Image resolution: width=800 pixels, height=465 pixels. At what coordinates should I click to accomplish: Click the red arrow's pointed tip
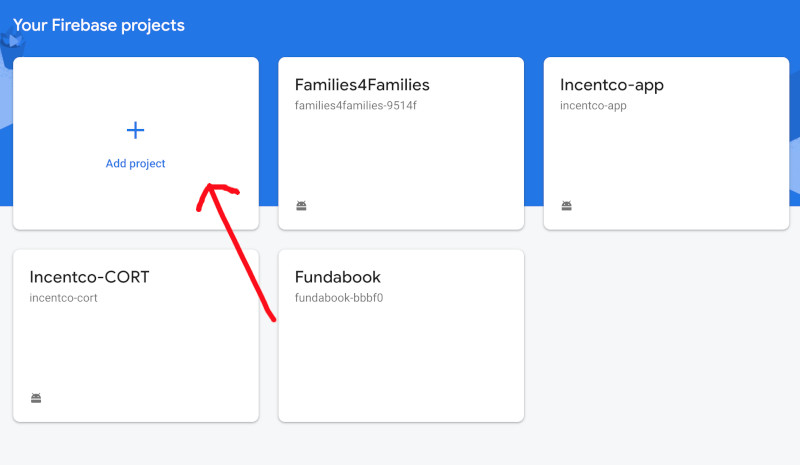[209, 186]
